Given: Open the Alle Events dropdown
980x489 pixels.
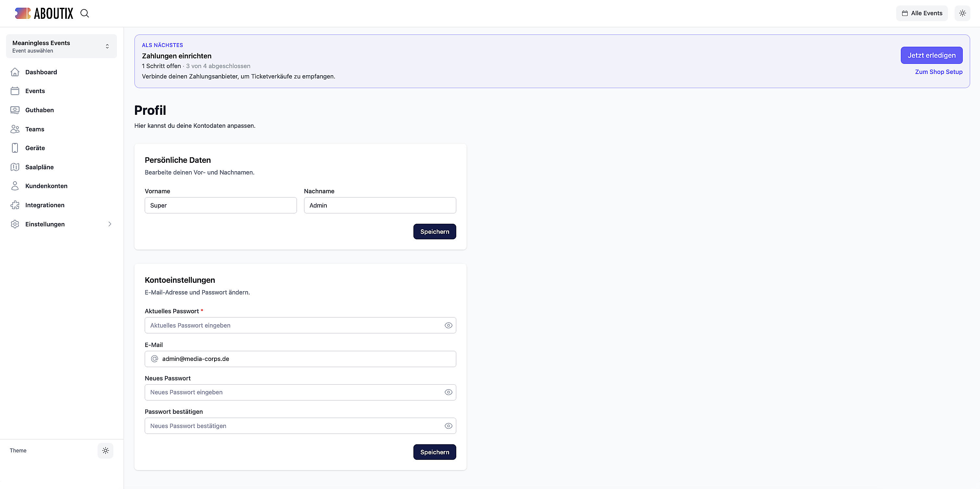Looking at the screenshot, I should [922, 13].
